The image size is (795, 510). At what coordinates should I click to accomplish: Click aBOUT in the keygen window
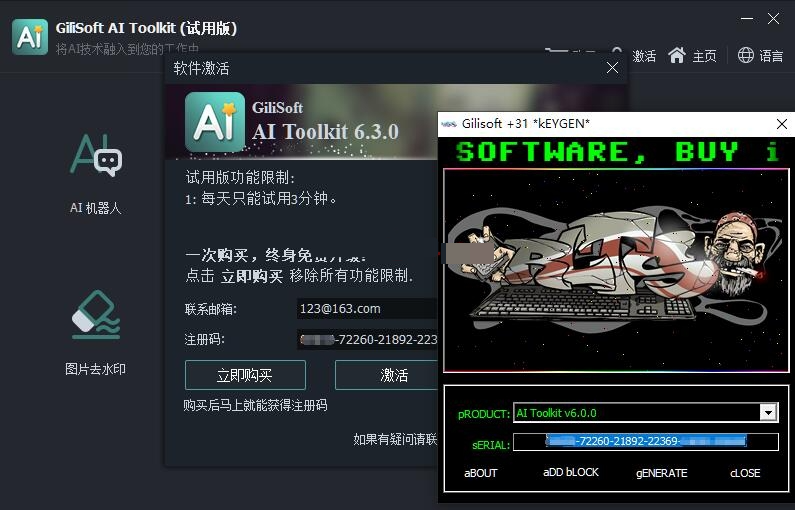pyautogui.click(x=481, y=473)
